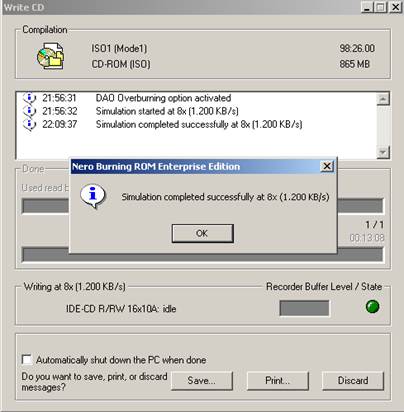This screenshot has height=412, width=404.
Task: Select the Simulation completed successfully log line
Action: 199,124
